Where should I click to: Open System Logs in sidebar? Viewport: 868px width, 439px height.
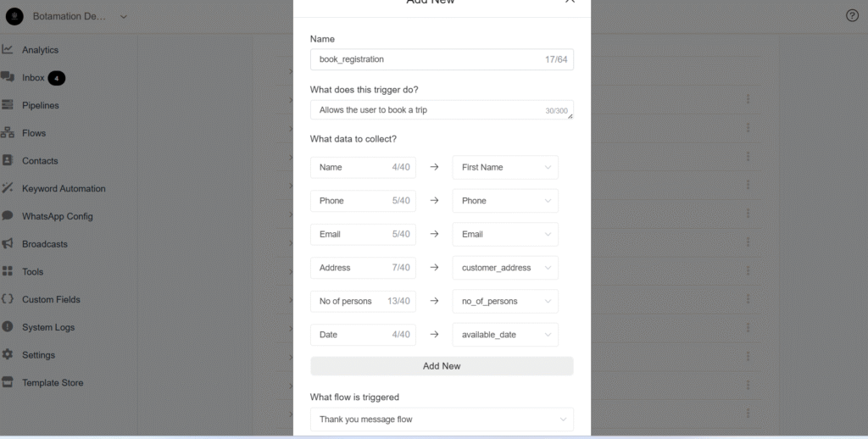48,327
